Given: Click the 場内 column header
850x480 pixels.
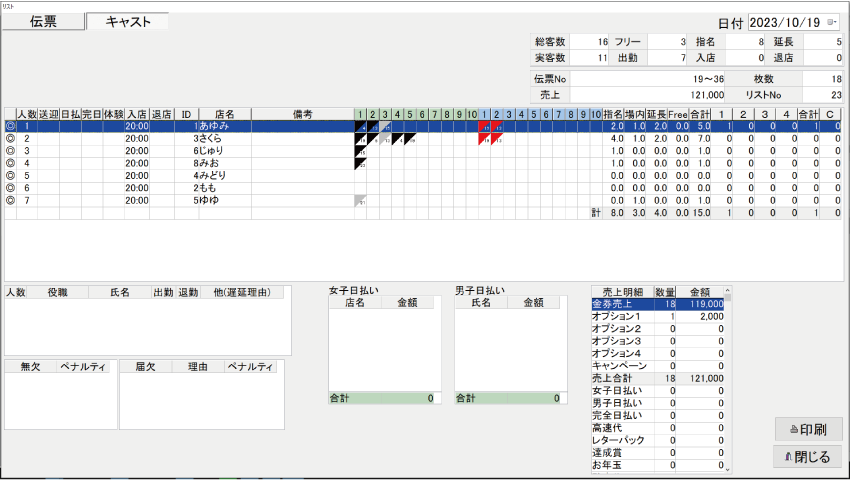Looking at the screenshot, I should coord(635,114).
